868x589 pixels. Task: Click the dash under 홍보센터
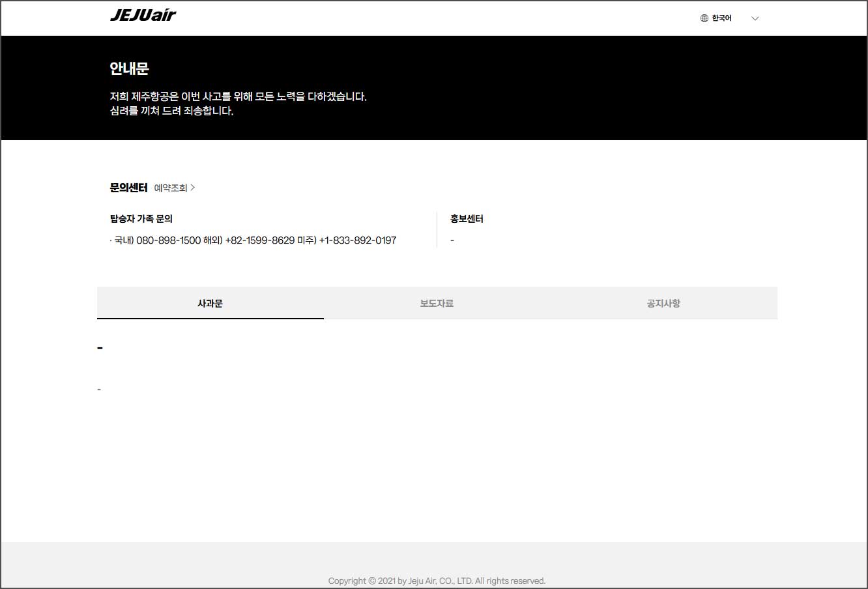pos(452,240)
